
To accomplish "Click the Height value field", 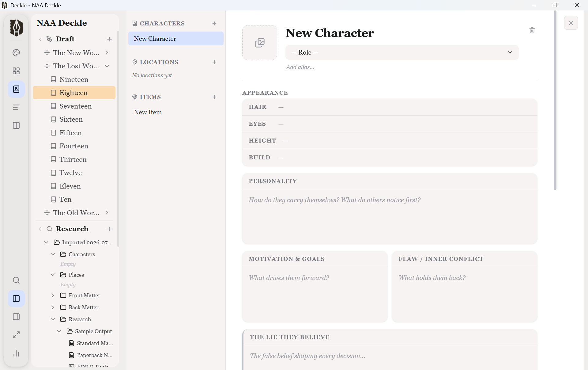I will click(286, 141).
